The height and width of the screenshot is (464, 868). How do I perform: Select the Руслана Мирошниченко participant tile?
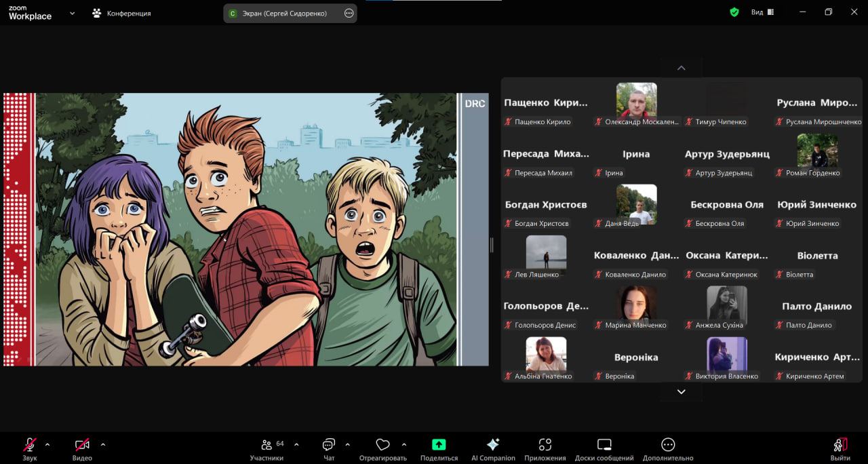(x=817, y=103)
